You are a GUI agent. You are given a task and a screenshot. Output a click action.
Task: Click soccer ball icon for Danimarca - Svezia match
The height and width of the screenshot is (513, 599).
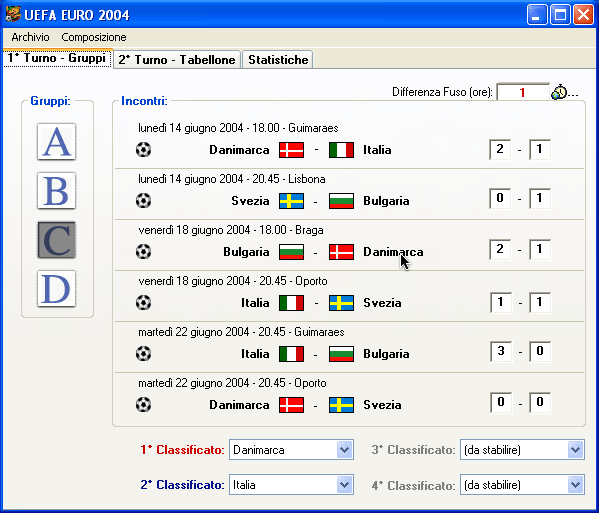[143, 405]
